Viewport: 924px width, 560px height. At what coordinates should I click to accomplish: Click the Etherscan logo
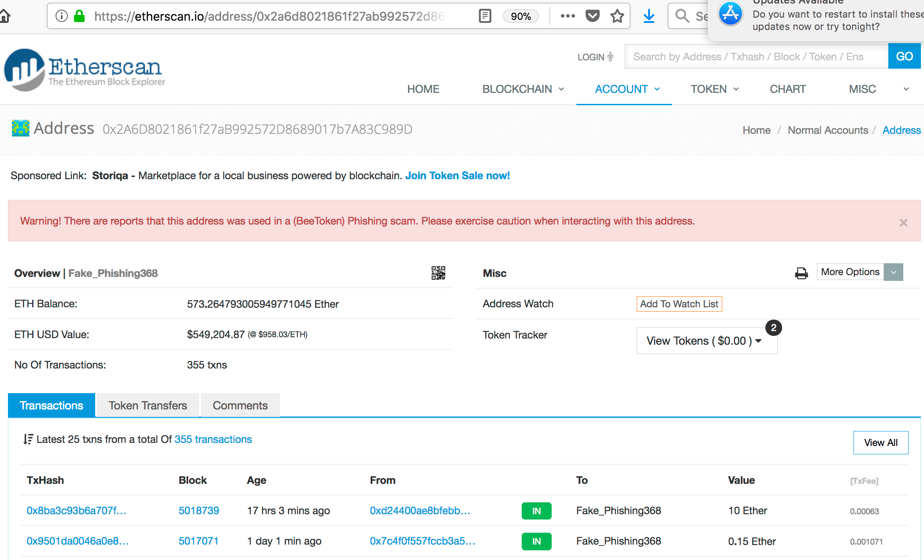click(84, 70)
